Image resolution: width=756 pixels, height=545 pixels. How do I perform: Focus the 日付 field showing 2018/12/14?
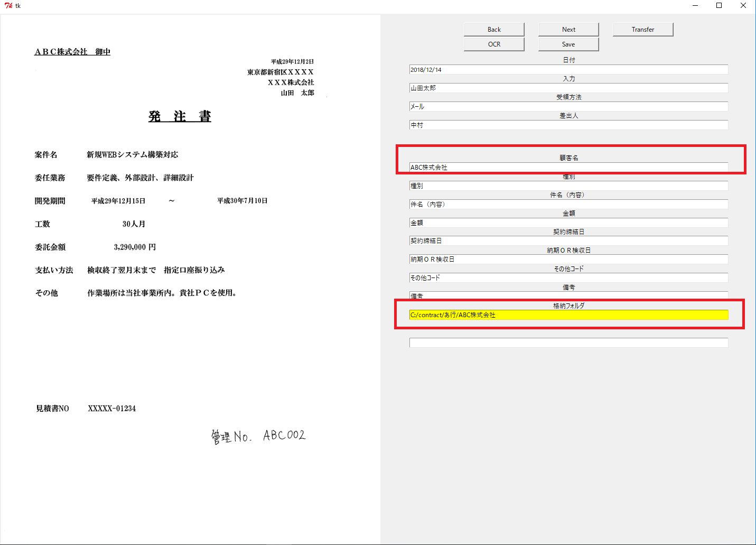568,70
